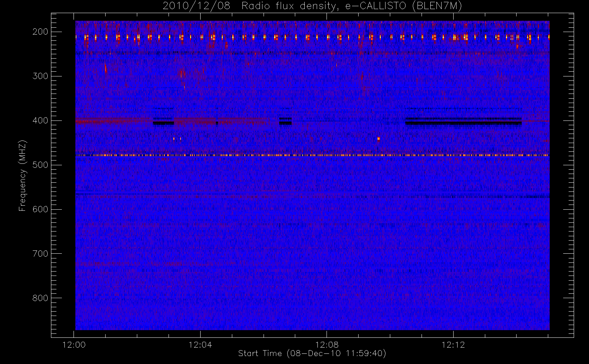Click the bright spot near 440 MHz around 12:09:40
The image size is (589, 364).
click(379, 138)
